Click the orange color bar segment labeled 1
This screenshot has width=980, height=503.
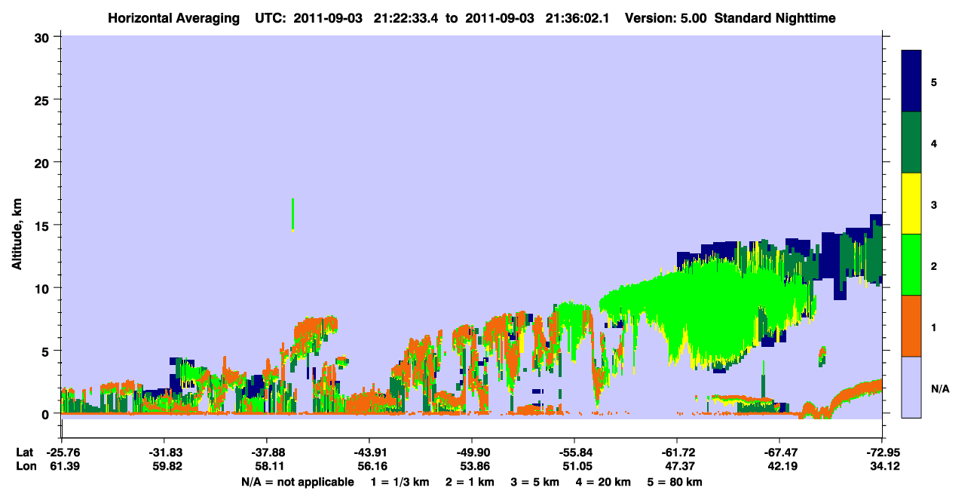point(911,326)
